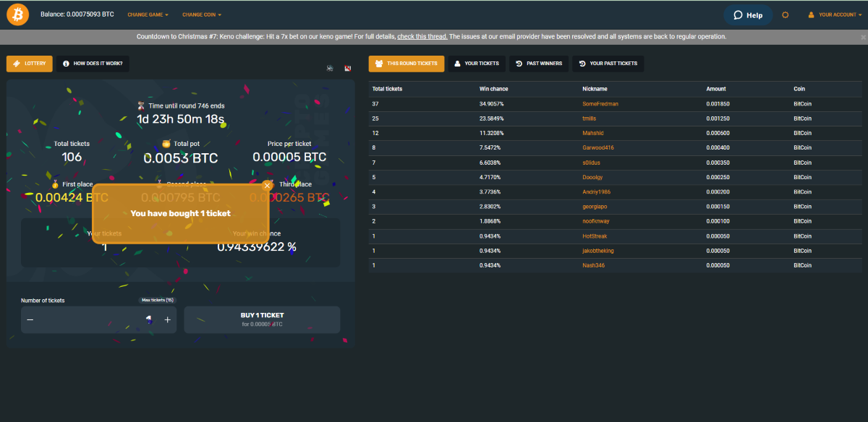Image resolution: width=868 pixels, height=422 pixels.
Task: Open Your Past Tickets tab
Action: [608, 64]
